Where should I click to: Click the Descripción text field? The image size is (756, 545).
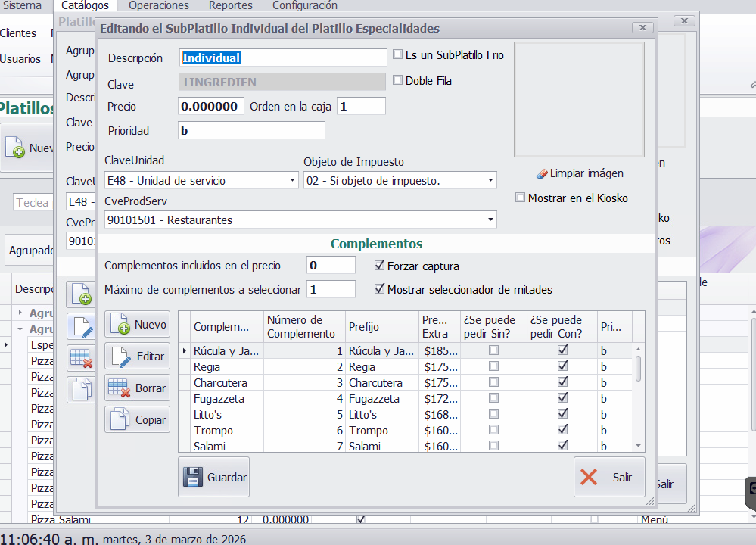[283, 58]
